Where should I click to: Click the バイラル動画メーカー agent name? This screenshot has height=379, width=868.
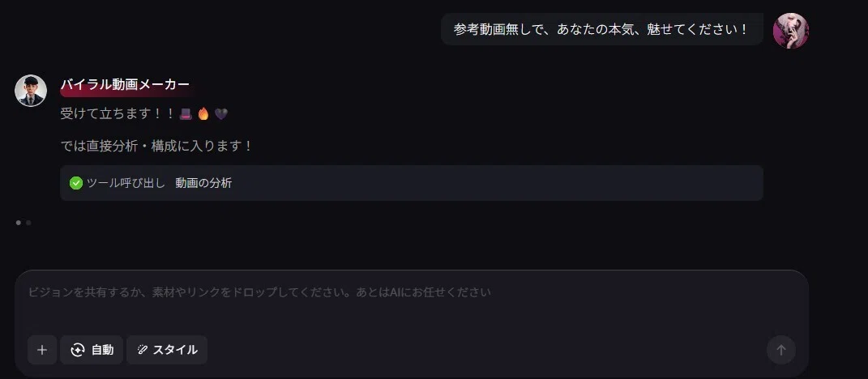click(x=125, y=85)
